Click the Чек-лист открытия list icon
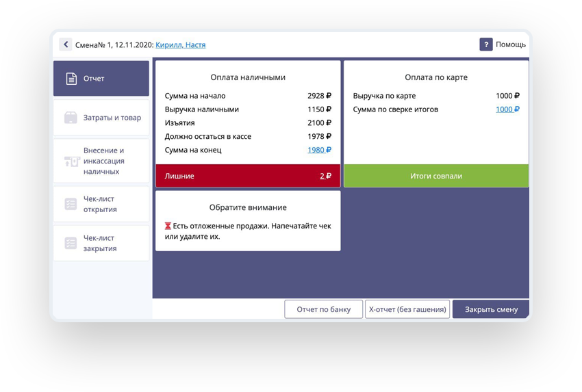 tap(71, 204)
